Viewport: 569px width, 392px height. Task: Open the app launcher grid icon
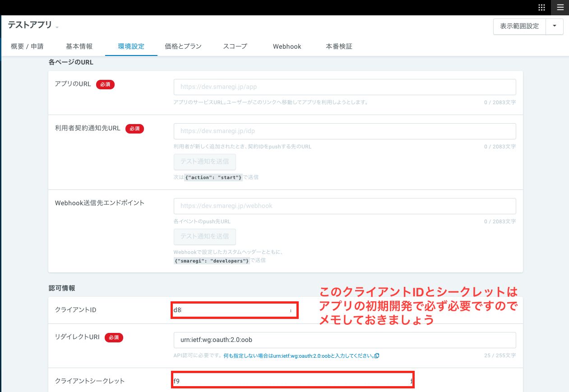pyautogui.click(x=541, y=7)
